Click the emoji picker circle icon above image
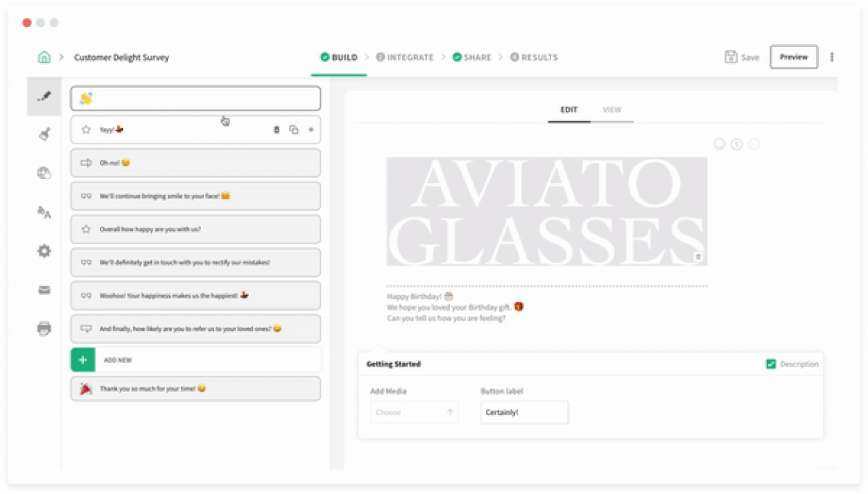The width and height of the screenshot is (868, 494). click(719, 144)
